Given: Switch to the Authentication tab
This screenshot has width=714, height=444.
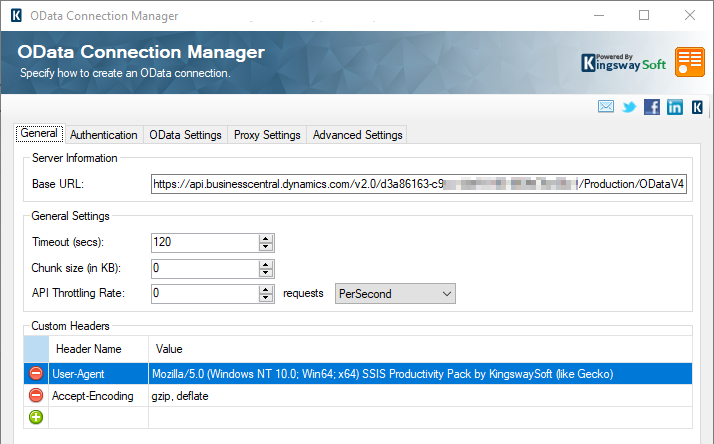Looking at the screenshot, I should tap(104, 135).
